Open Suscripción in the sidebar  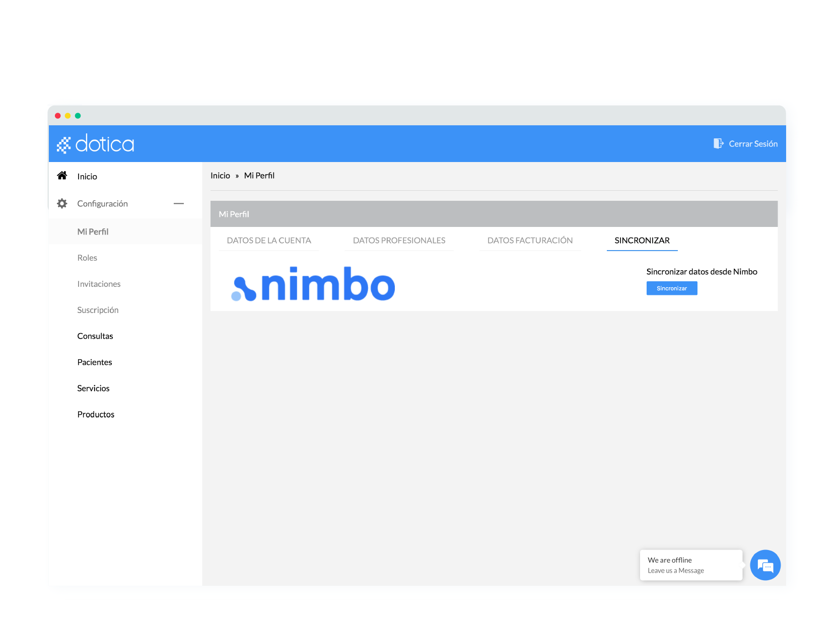98,310
